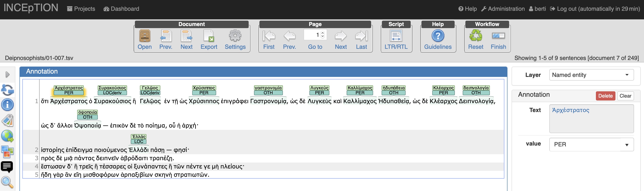Delete the selected annotation
This screenshot has height=191, width=644.
click(x=605, y=96)
